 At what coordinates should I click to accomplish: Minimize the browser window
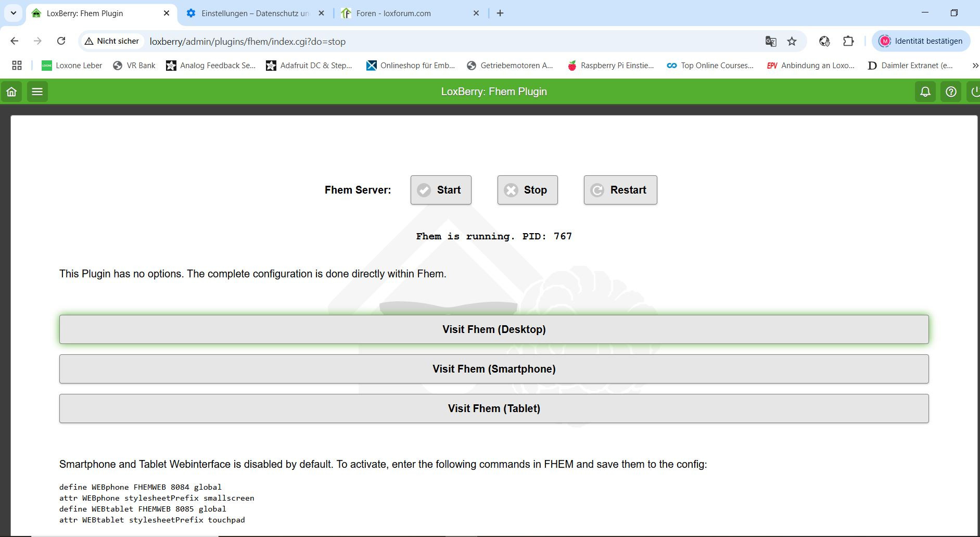click(x=925, y=12)
